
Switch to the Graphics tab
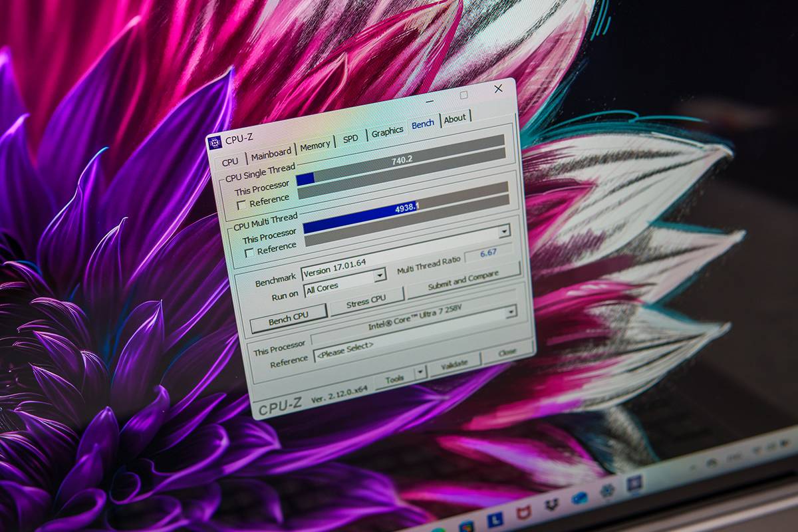click(x=387, y=131)
